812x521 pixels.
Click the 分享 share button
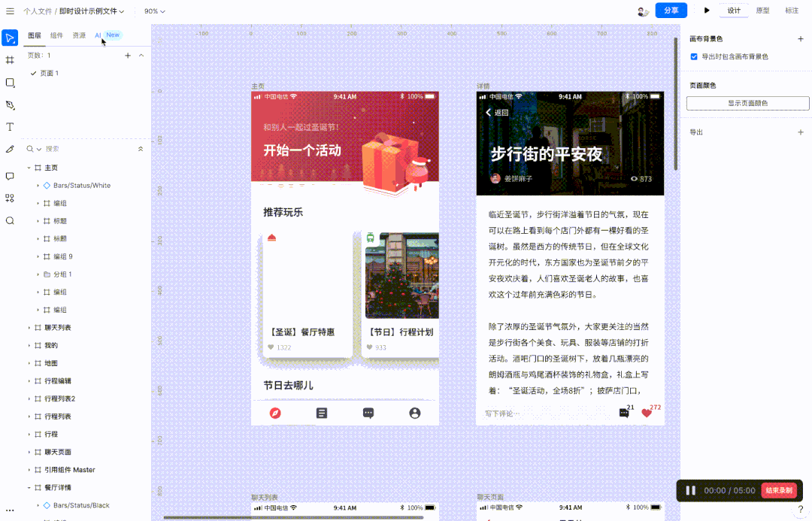point(670,11)
